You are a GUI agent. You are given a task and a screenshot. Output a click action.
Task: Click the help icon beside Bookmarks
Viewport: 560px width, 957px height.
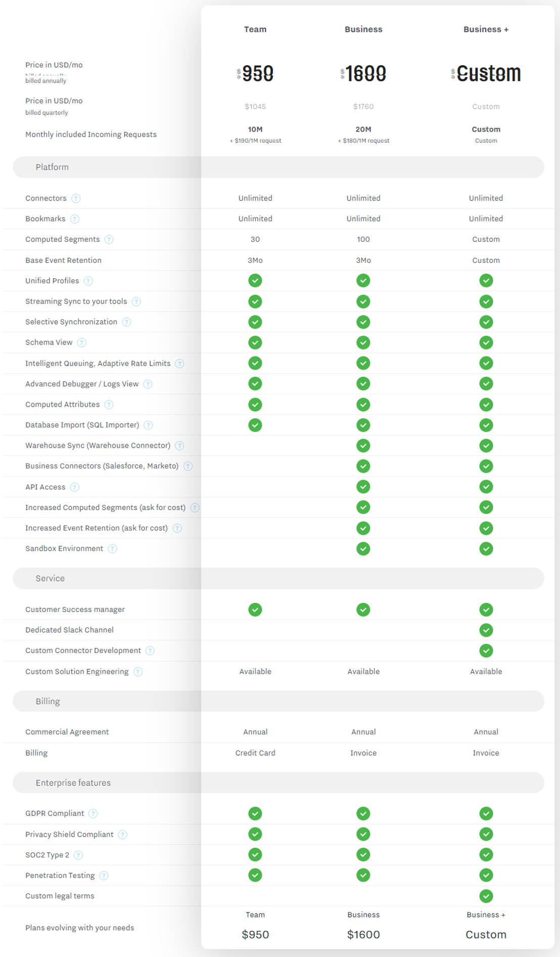(x=75, y=219)
